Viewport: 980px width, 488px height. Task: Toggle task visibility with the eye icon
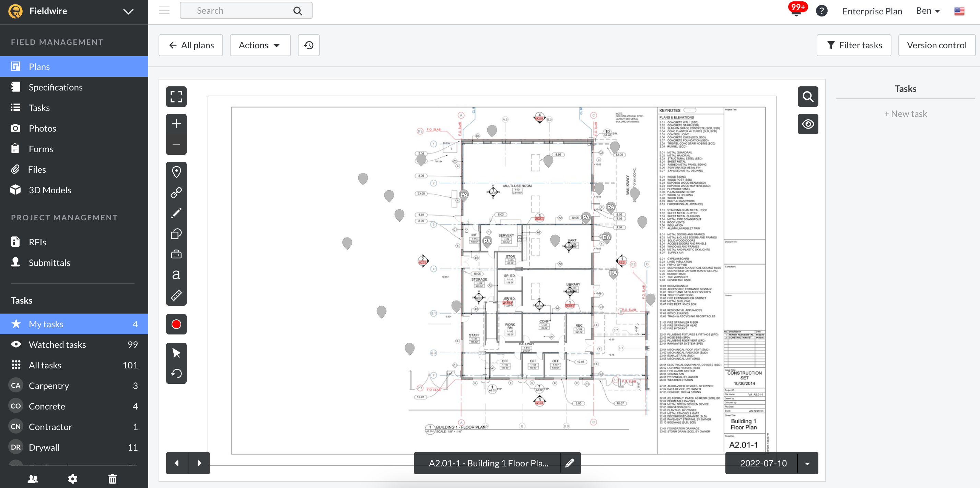808,124
